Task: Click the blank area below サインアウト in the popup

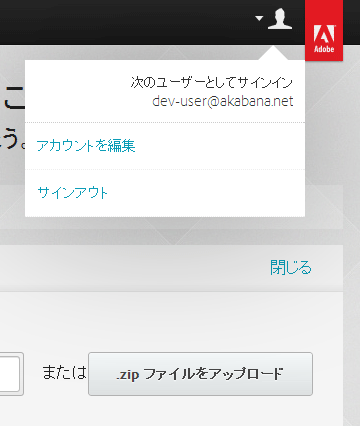Action: pos(165,209)
